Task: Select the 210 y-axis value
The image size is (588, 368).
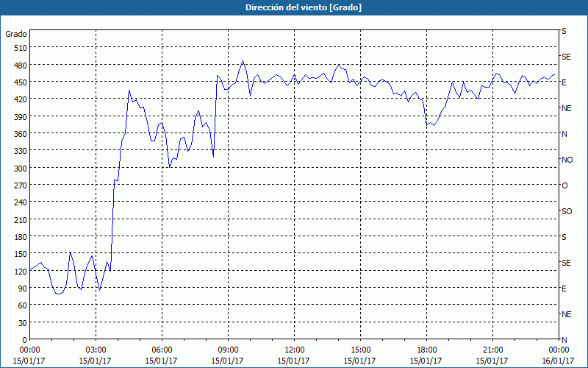Action: click(21, 219)
